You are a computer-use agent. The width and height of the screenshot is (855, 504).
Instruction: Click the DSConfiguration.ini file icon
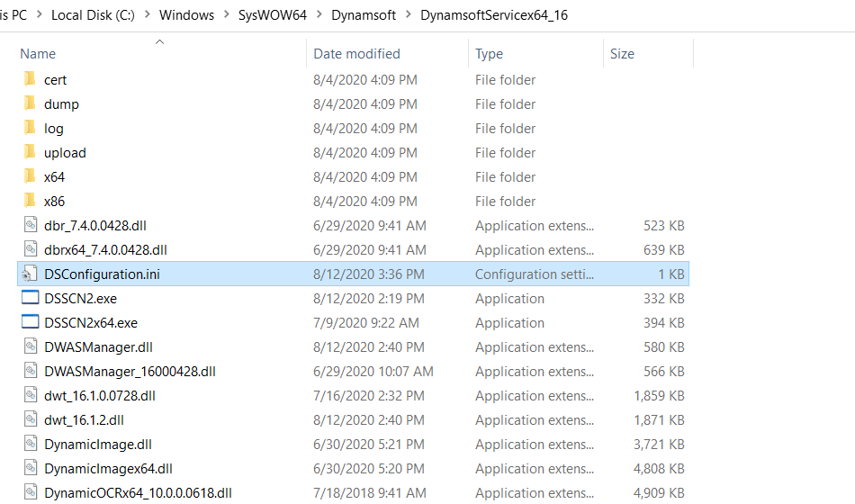[31, 274]
